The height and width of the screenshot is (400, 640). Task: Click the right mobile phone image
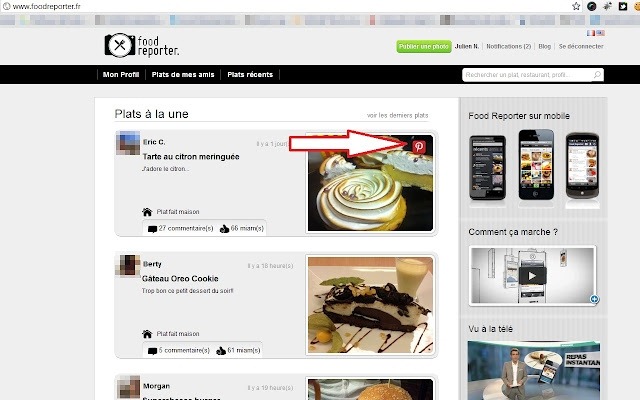pyautogui.click(x=582, y=166)
